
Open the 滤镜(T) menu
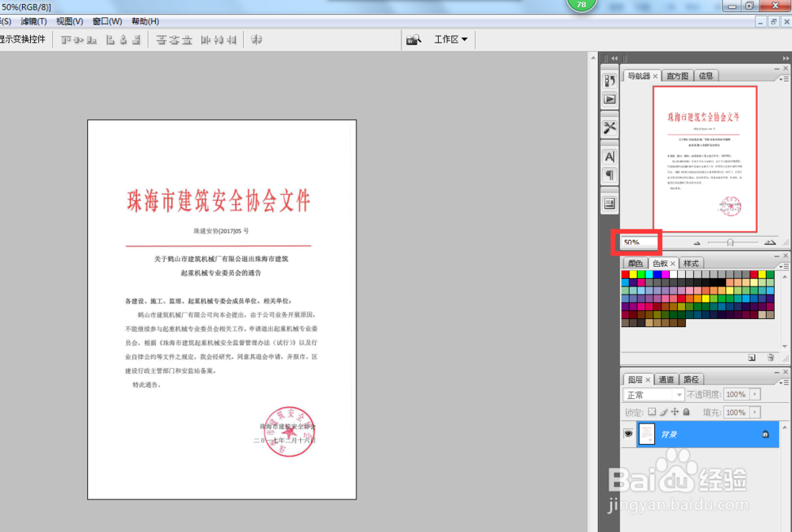click(33, 21)
